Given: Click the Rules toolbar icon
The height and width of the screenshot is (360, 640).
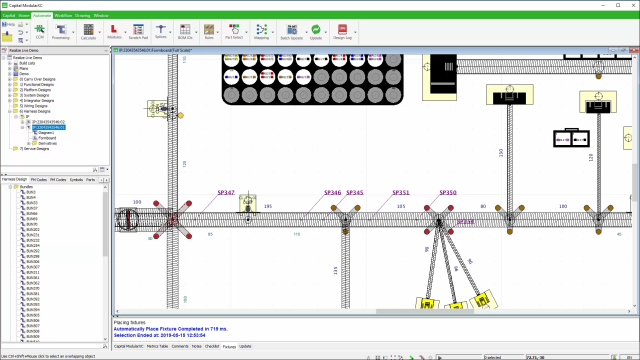Looking at the screenshot, I should point(209,29).
